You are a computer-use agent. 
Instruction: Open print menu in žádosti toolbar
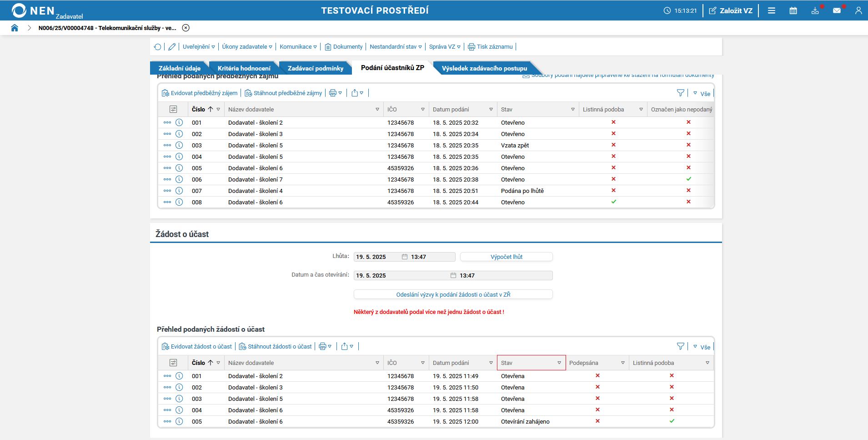(x=325, y=347)
